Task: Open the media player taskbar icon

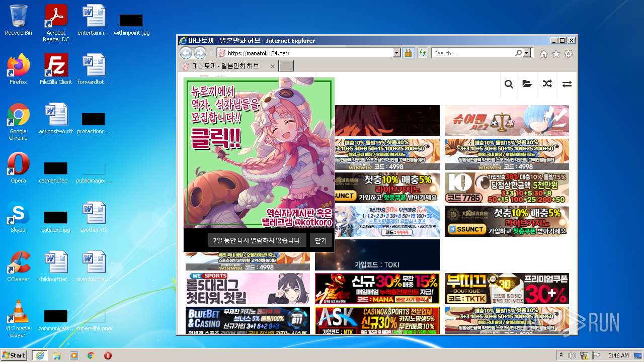Action: (x=74, y=355)
